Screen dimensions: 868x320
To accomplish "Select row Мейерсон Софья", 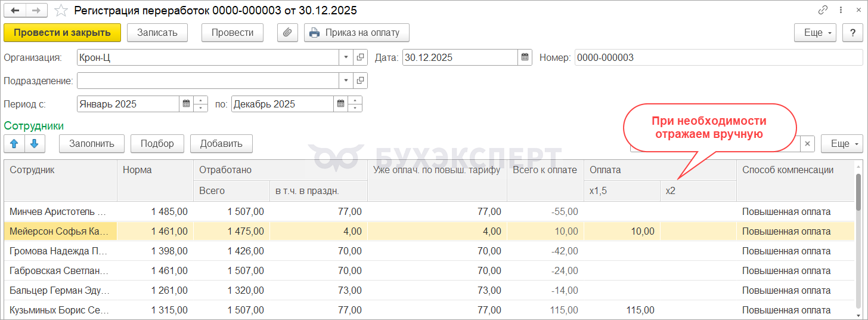I will (x=429, y=231).
